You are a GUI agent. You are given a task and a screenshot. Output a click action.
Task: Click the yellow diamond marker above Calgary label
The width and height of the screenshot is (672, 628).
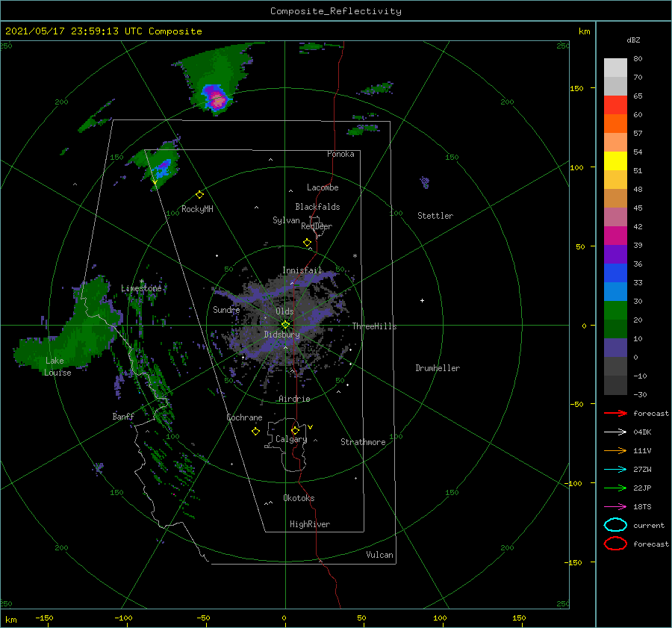[295, 430]
